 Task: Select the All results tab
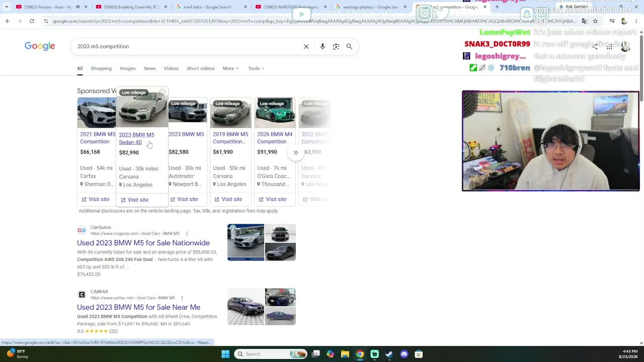coord(79,68)
